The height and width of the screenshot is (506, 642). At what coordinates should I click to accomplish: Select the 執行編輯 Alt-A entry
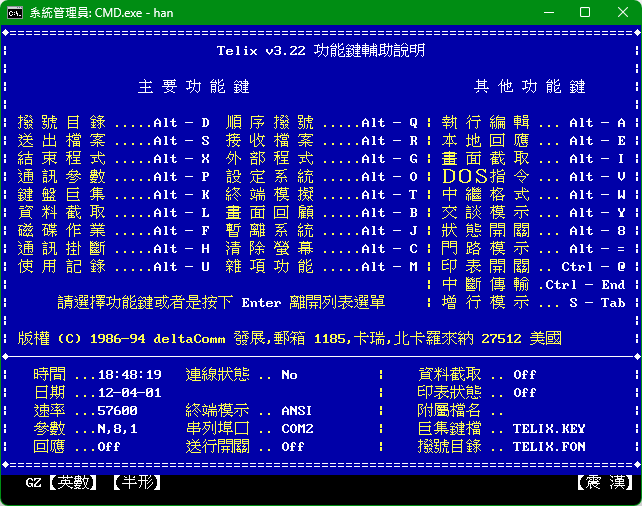coord(533,122)
